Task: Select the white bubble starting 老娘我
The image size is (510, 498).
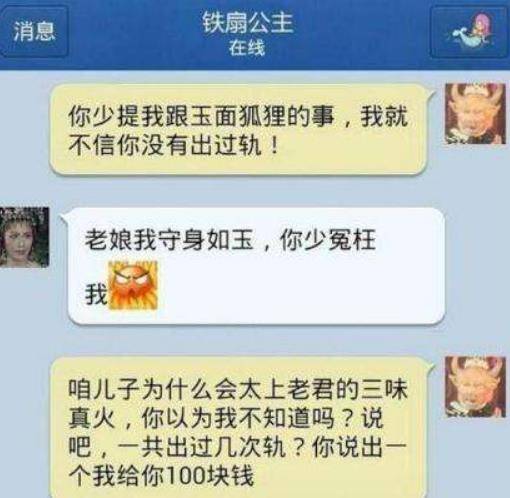Action: pos(256,265)
